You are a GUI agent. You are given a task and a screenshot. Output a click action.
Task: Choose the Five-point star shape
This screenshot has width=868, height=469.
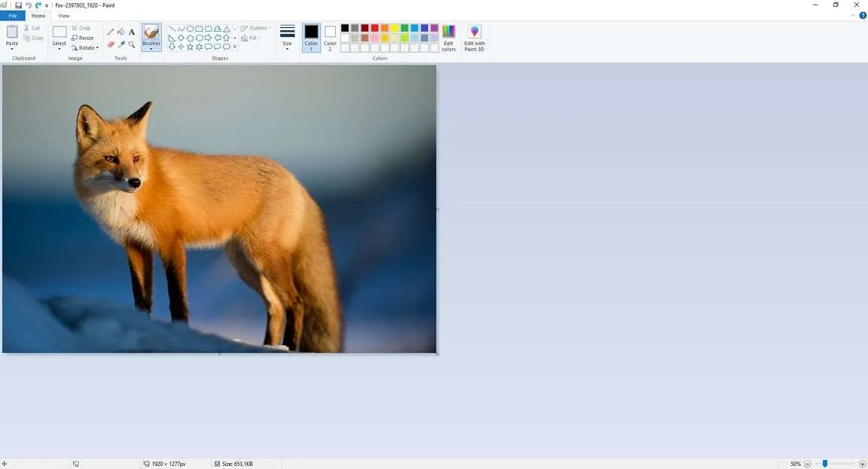click(190, 47)
